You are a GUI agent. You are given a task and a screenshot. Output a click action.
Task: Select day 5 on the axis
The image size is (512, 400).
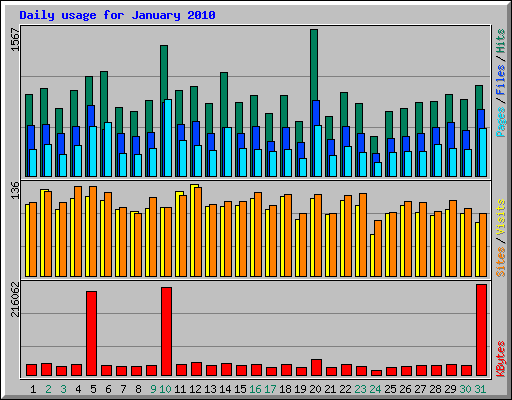93,389
